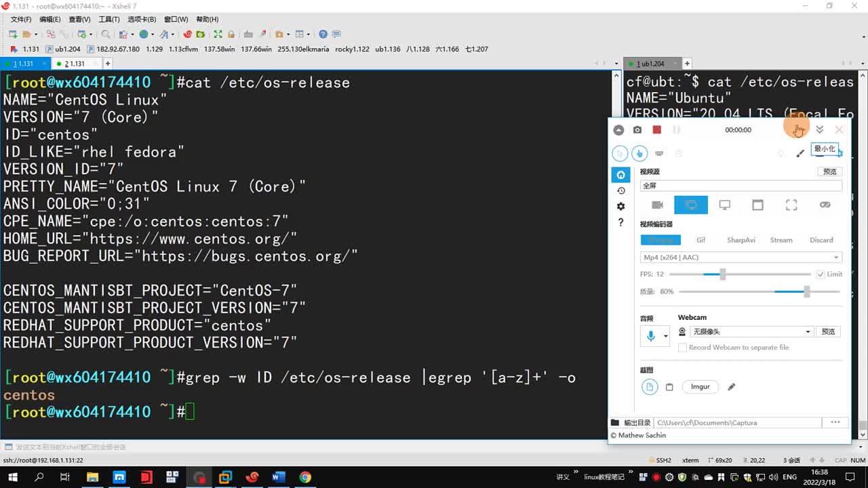868x488 pixels.
Task: Toggle mouse clicks overlay (hand icon)
Action: click(x=639, y=153)
